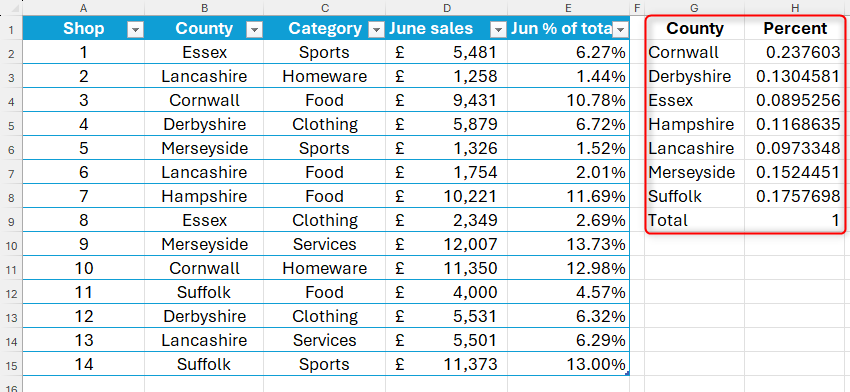The height and width of the screenshot is (392, 850).
Task: Open the Shop column filter dropdown
Action: (136, 30)
